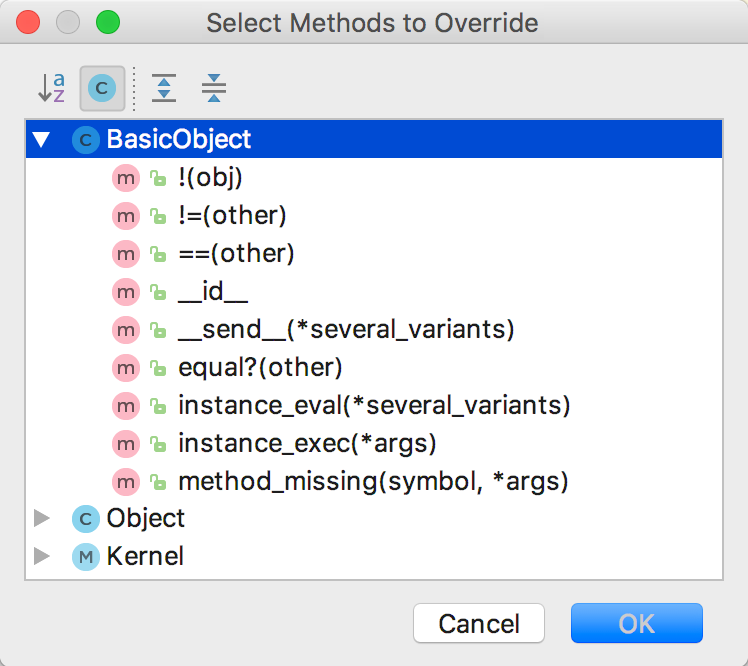Select the !(obj) method
This screenshot has width=748, height=666.
(210, 178)
